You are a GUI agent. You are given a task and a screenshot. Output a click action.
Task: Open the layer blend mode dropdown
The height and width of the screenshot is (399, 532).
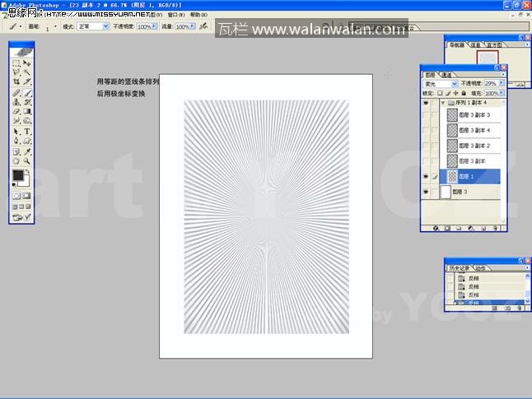point(439,84)
